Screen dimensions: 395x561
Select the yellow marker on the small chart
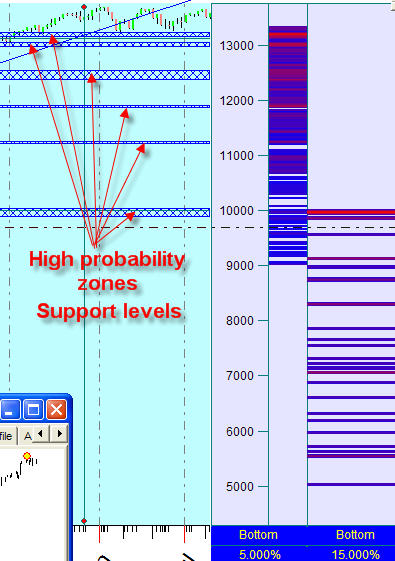tap(27, 456)
